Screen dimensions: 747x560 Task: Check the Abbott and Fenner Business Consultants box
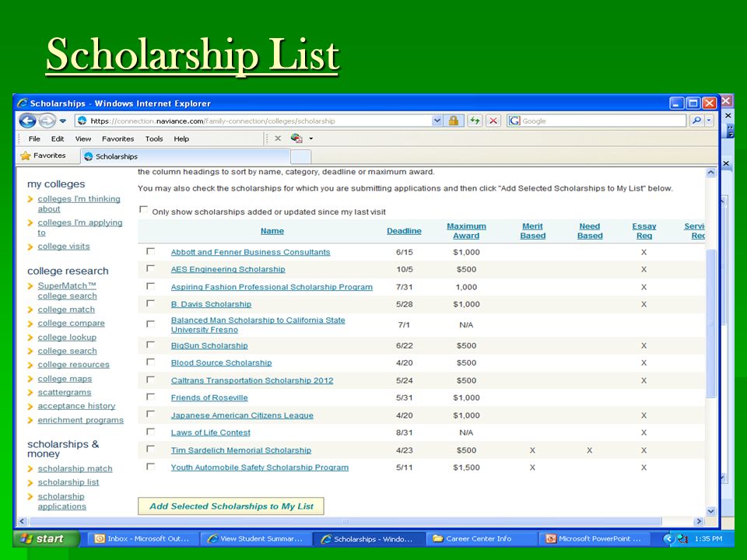(x=150, y=251)
